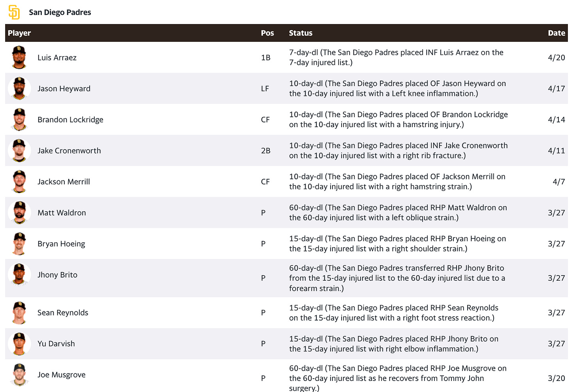Image resolution: width=575 pixels, height=392 pixels.
Task: Click the San Diego Padres logo icon
Action: pyautogui.click(x=14, y=12)
